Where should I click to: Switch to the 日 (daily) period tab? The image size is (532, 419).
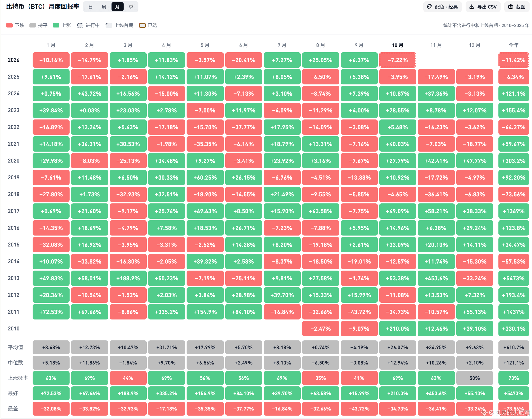click(90, 7)
